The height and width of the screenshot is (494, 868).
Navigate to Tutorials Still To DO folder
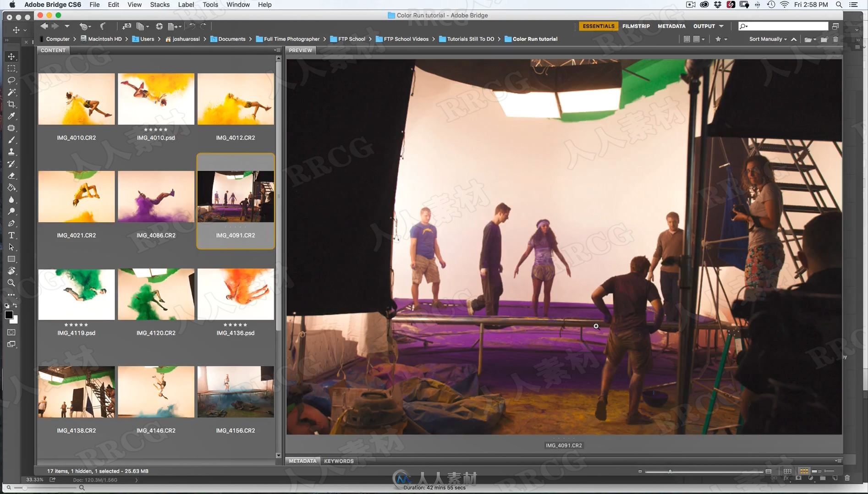467,39
